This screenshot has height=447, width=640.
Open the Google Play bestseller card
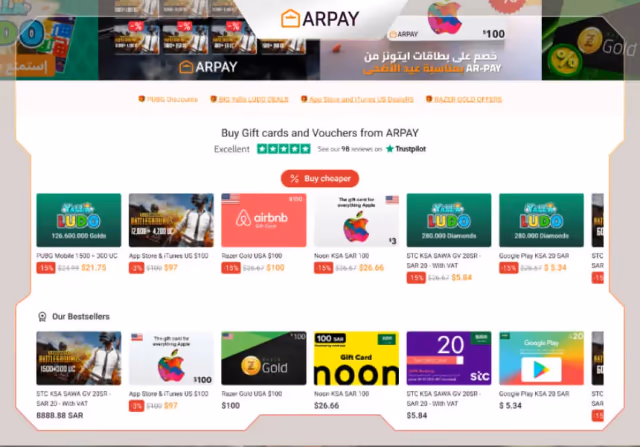point(541,358)
